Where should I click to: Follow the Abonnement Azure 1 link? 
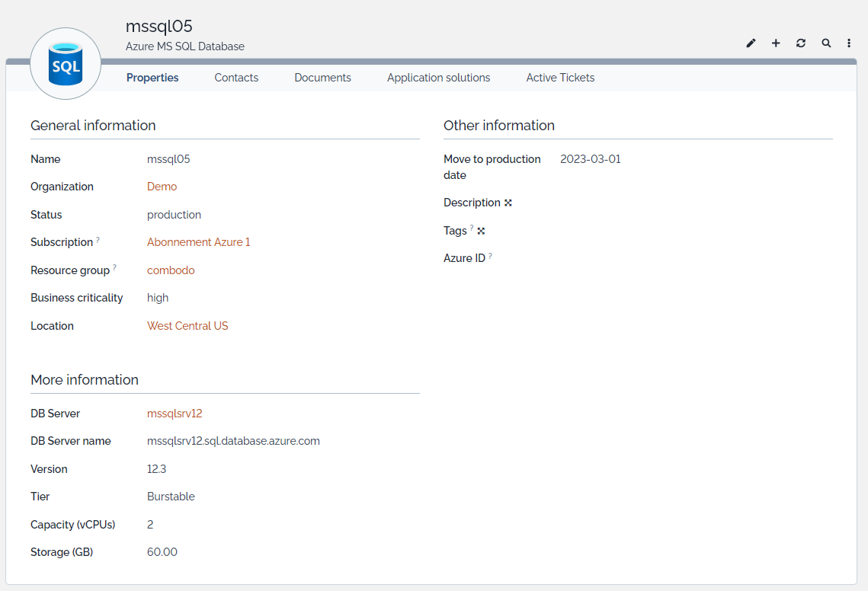coord(198,242)
